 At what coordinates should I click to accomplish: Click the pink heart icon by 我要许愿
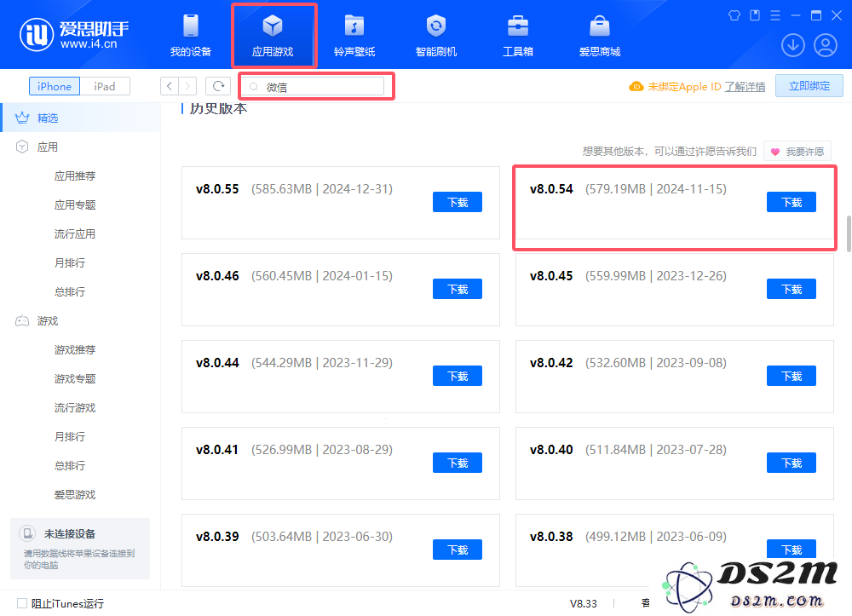775,152
